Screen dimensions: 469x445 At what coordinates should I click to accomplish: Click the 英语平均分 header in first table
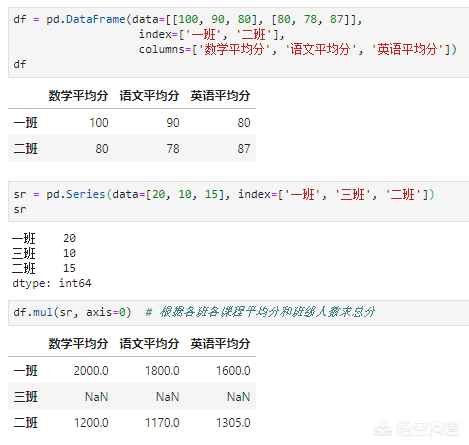click(x=220, y=96)
